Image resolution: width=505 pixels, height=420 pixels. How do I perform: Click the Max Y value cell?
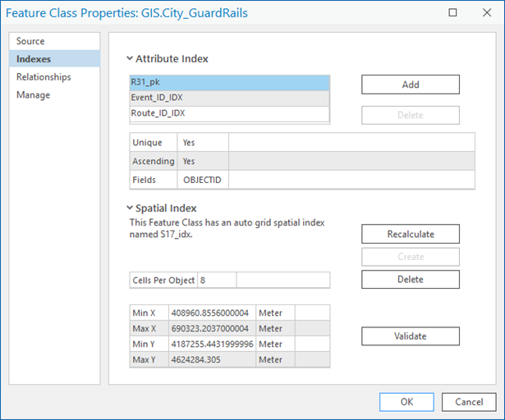click(x=212, y=359)
